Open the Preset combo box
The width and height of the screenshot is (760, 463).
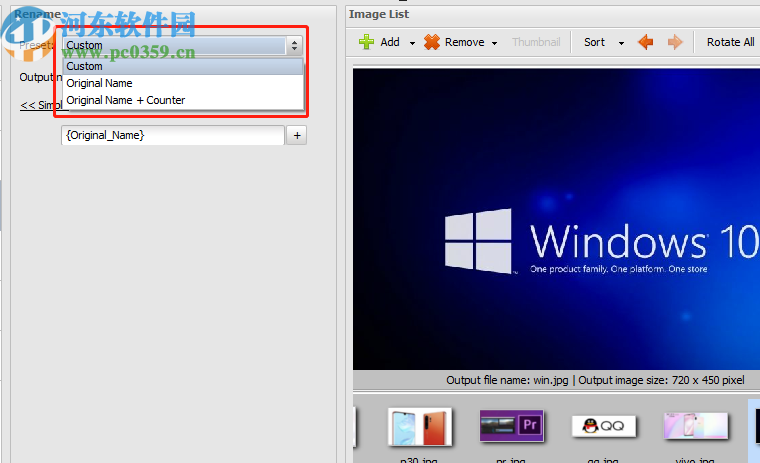pos(183,45)
